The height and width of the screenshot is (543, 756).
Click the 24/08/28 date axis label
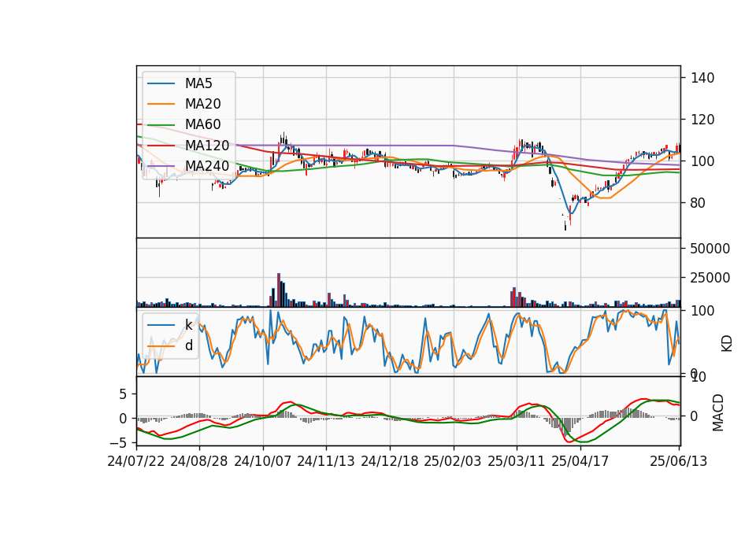click(x=199, y=461)
